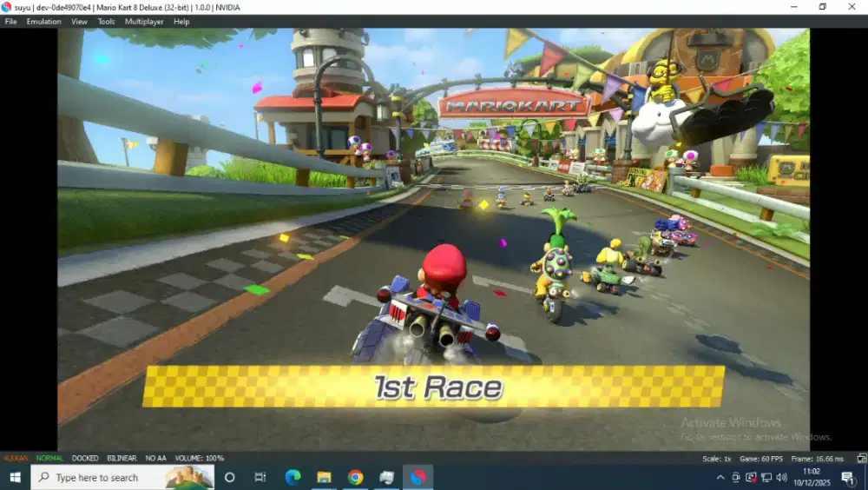Open the Emulation menu
868x490 pixels.
point(43,22)
